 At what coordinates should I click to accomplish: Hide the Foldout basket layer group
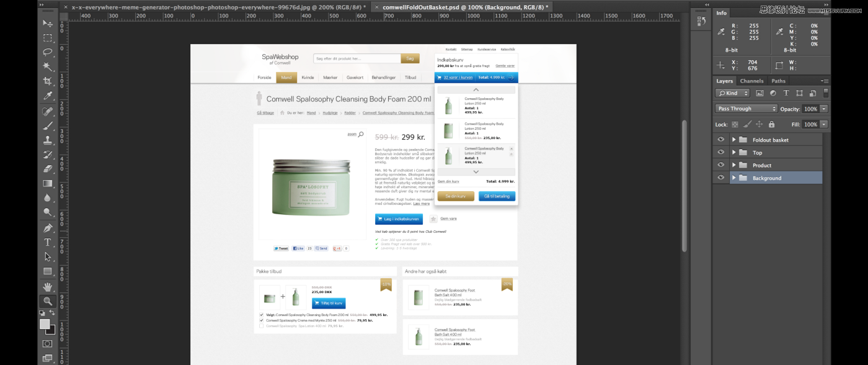pyautogui.click(x=720, y=140)
